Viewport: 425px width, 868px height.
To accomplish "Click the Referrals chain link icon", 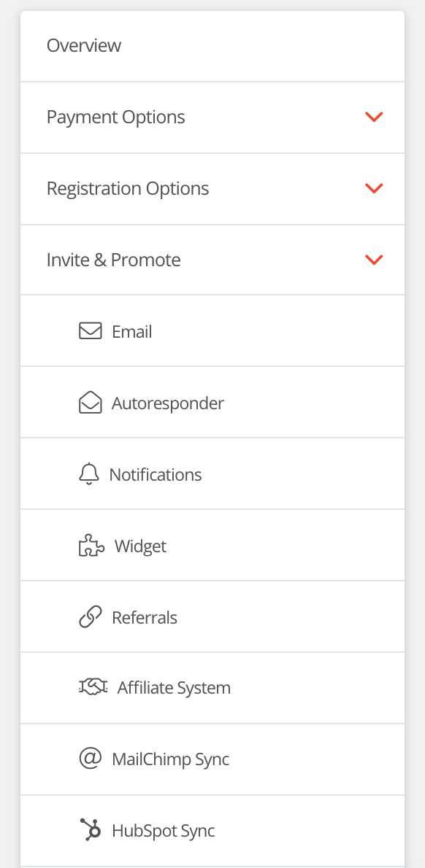I will (91, 616).
